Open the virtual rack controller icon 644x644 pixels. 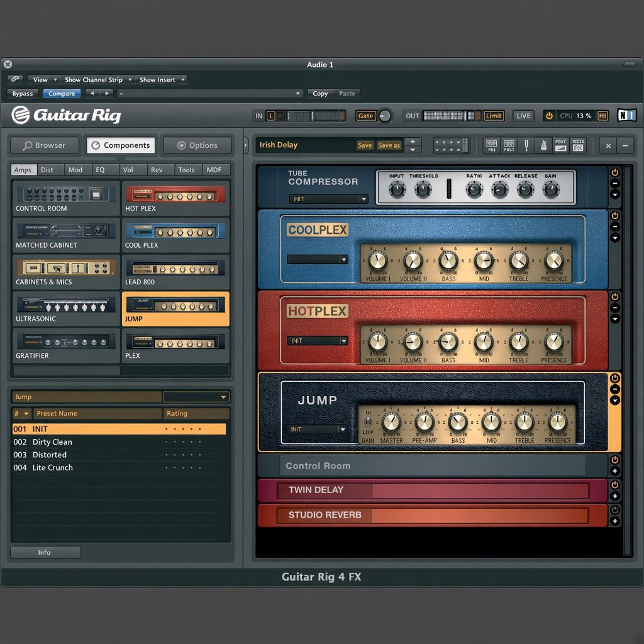[x=451, y=145]
